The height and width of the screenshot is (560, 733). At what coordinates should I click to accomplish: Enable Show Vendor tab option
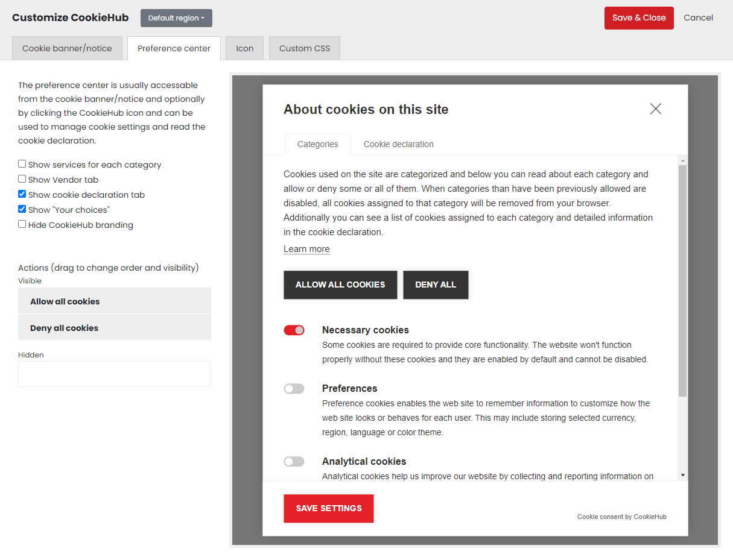point(22,179)
